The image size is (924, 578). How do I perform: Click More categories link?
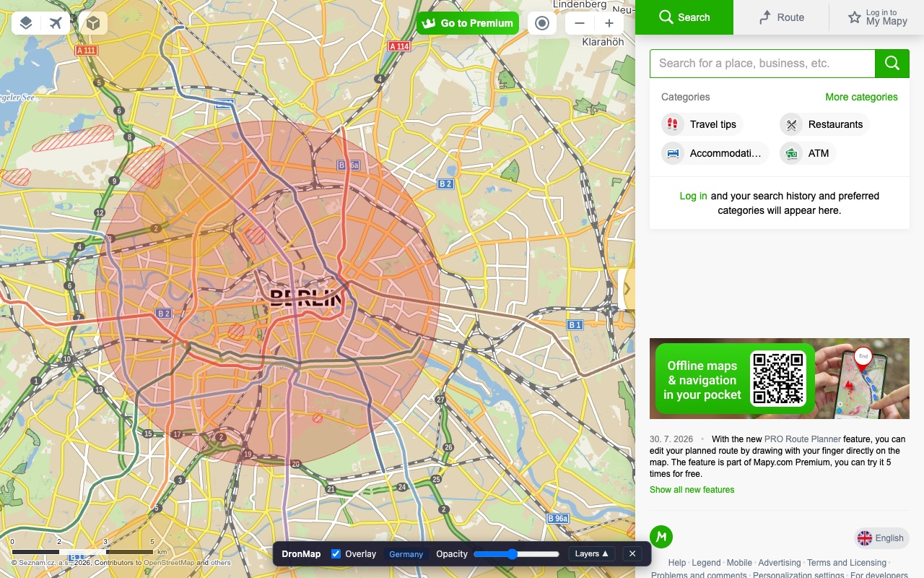pyautogui.click(x=861, y=97)
